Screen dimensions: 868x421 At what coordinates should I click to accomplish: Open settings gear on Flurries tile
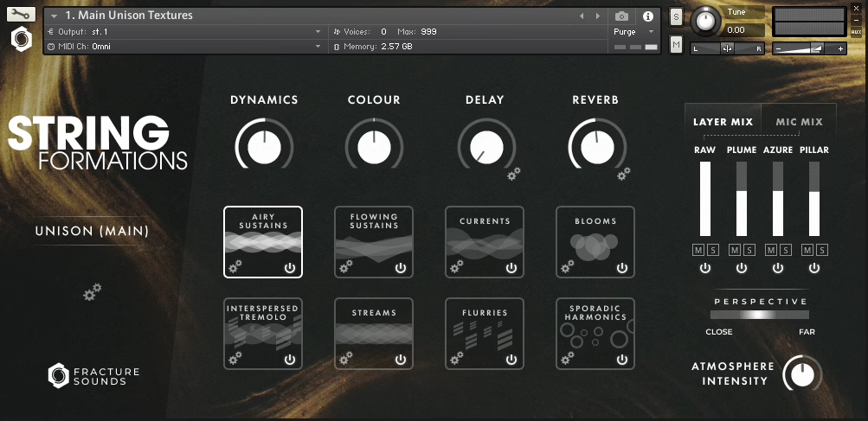[457, 358]
